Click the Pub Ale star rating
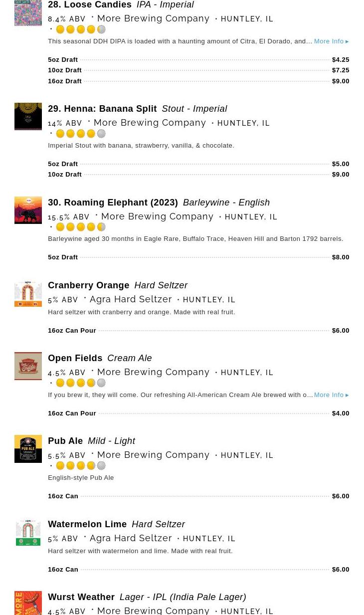Viewport: 364px width, 615px height. pos(81,466)
